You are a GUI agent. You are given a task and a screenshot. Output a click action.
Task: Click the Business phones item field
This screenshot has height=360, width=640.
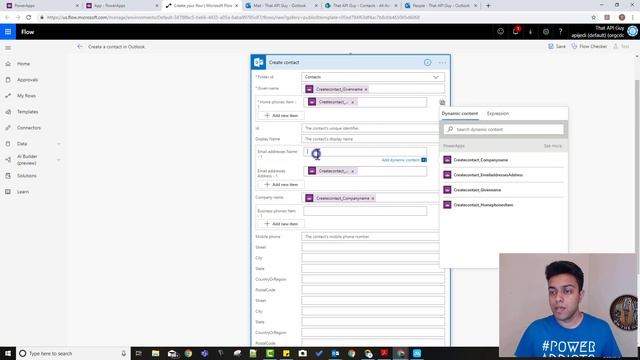[365, 211]
